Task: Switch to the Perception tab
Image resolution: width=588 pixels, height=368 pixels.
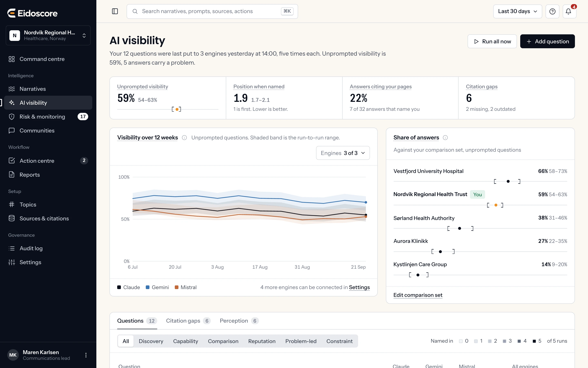Action: point(239,321)
